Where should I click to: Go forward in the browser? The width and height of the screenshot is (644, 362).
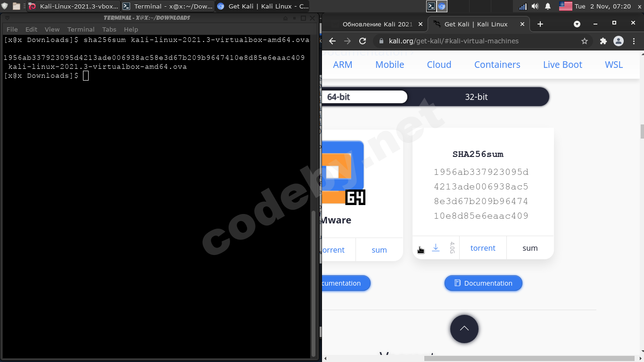(347, 41)
